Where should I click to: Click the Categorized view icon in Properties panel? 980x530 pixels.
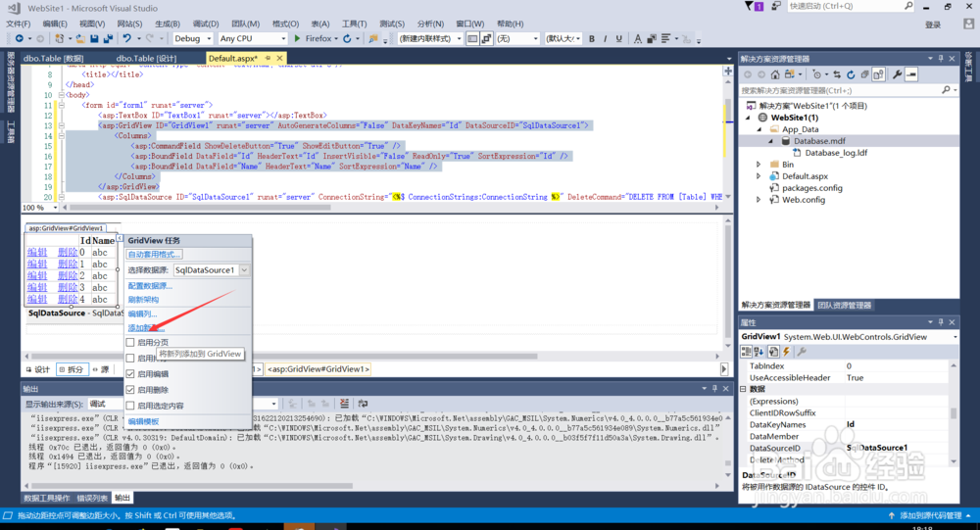[x=746, y=352]
